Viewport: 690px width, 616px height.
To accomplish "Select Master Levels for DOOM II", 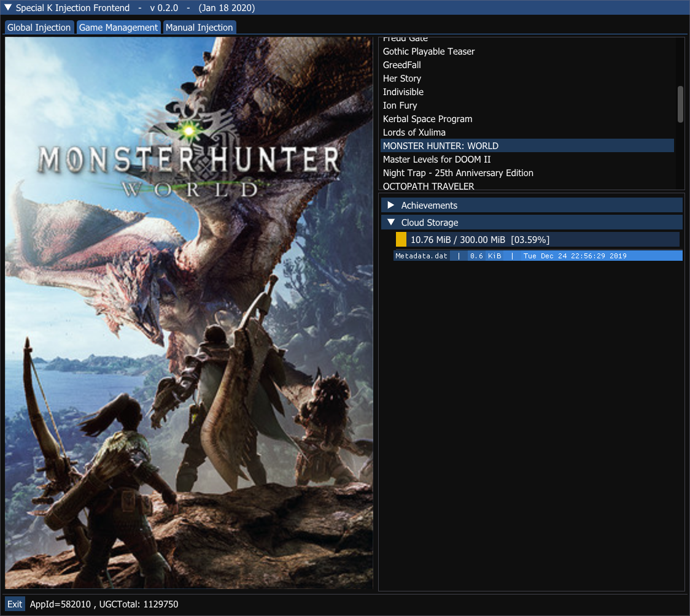I will tap(436, 160).
